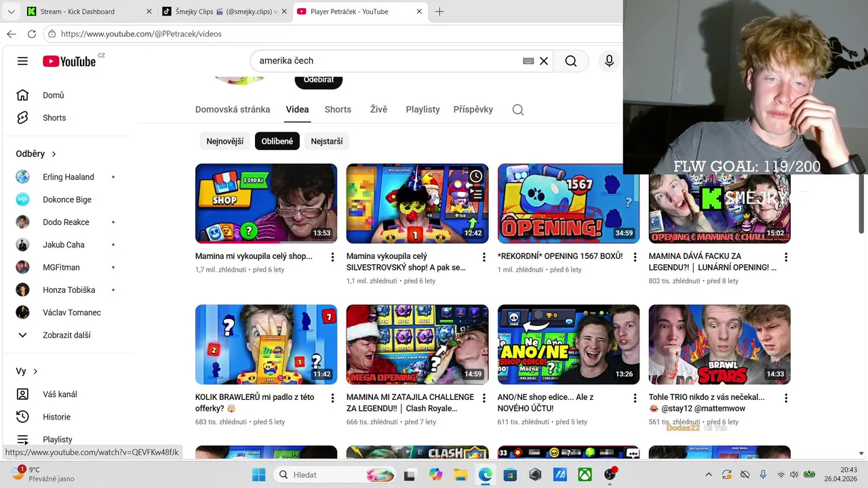The width and height of the screenshot is (868, 488).
Task: Open the YouTube hamburger guide menu
Action: click(x=22, y=61)
